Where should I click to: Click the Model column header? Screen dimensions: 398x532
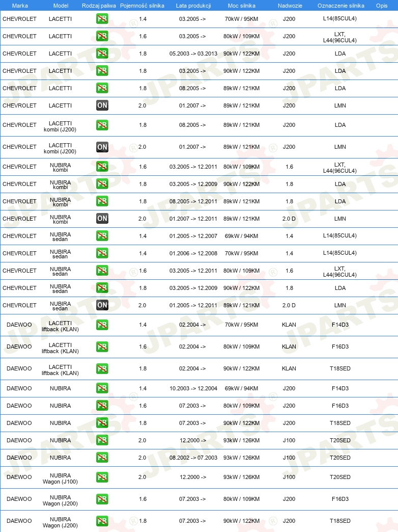click(61, 6)
